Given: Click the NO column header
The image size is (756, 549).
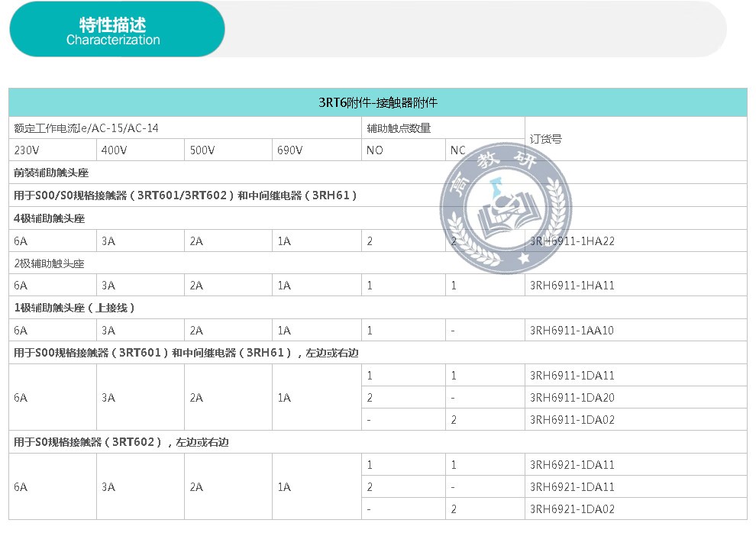Looking at the screenshot, I should (x=403, y=150).
